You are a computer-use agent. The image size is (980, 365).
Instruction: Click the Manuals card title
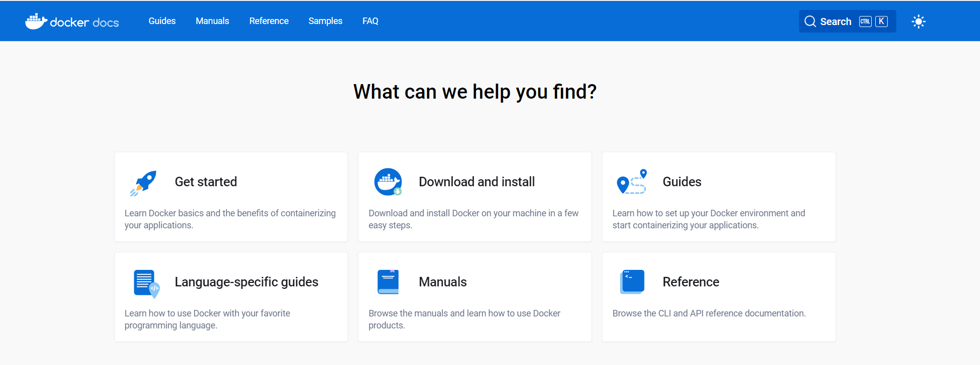(443, 282)
